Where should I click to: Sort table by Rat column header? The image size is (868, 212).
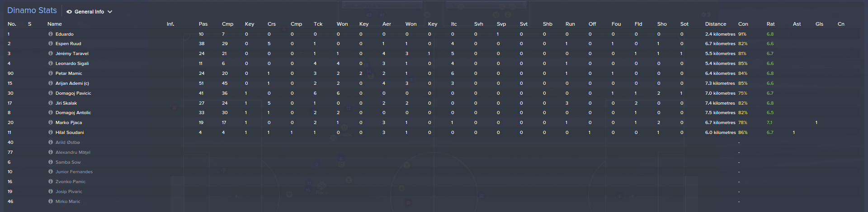tap(770, 24)
